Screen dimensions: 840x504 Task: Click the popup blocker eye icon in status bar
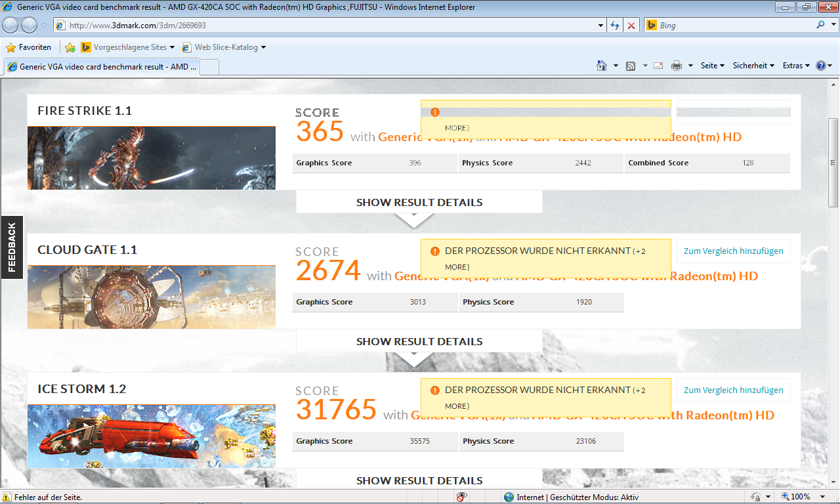click(462, 497)
